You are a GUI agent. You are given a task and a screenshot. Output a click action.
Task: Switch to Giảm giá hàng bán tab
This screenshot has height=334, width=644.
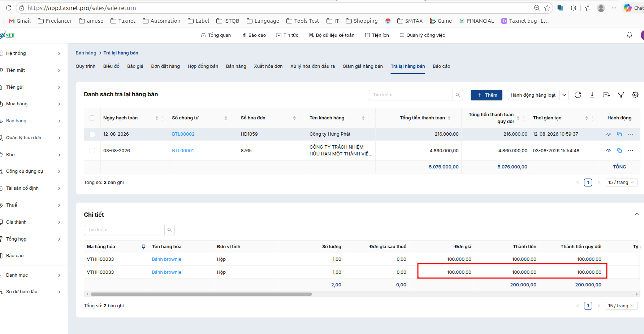(363, 66)
